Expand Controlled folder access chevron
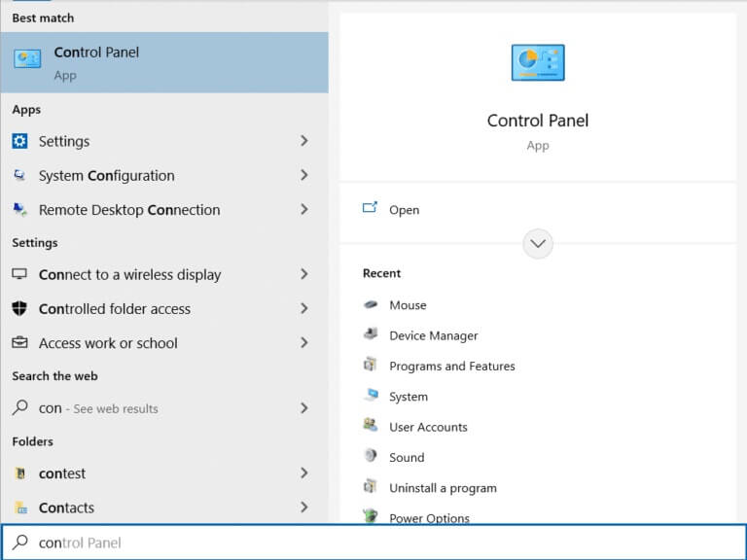Viewport: 747px width, 560px height. (x=303, y=308)
